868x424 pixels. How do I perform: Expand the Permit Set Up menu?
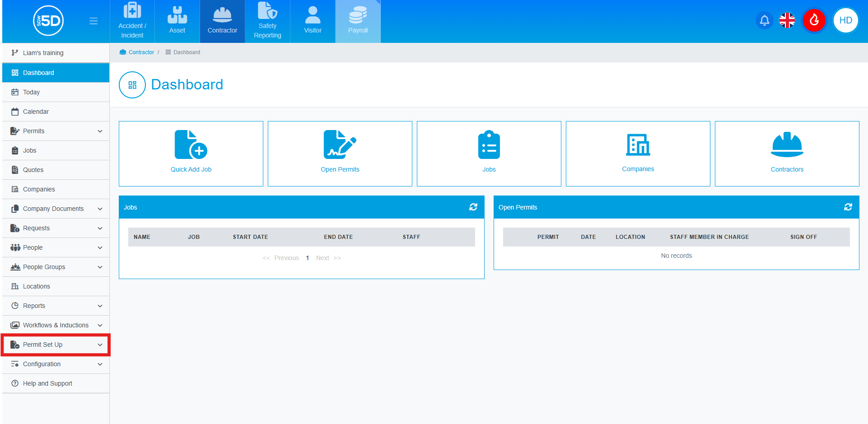coord(56,345)
